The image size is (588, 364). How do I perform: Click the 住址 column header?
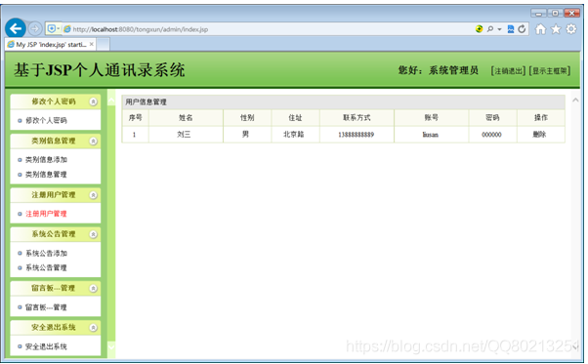(295, 117)
